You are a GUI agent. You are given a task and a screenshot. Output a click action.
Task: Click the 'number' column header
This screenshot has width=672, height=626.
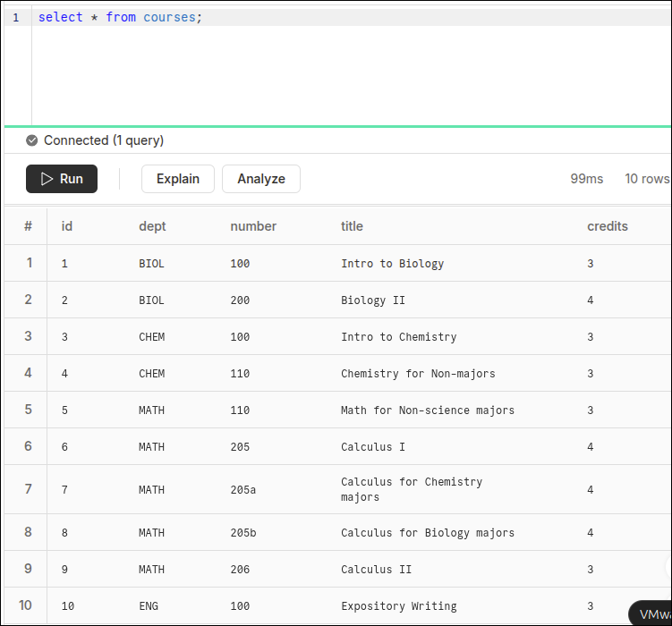tap(253, 226)
